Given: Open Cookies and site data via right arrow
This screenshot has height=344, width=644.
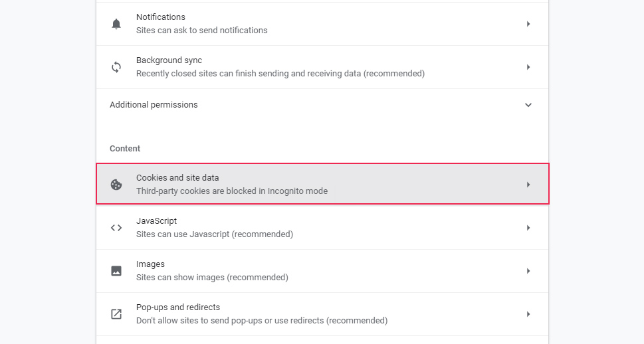Looking at the screenshot, I should 528,185.
